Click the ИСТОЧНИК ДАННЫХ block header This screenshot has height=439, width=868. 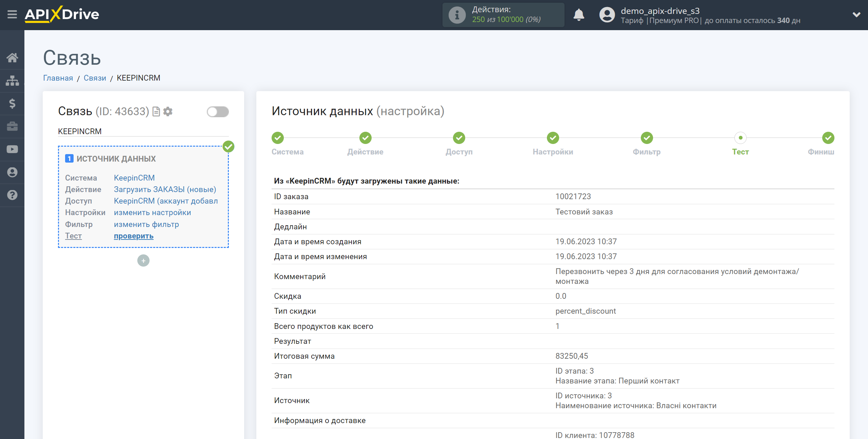[x=116, y=159]
